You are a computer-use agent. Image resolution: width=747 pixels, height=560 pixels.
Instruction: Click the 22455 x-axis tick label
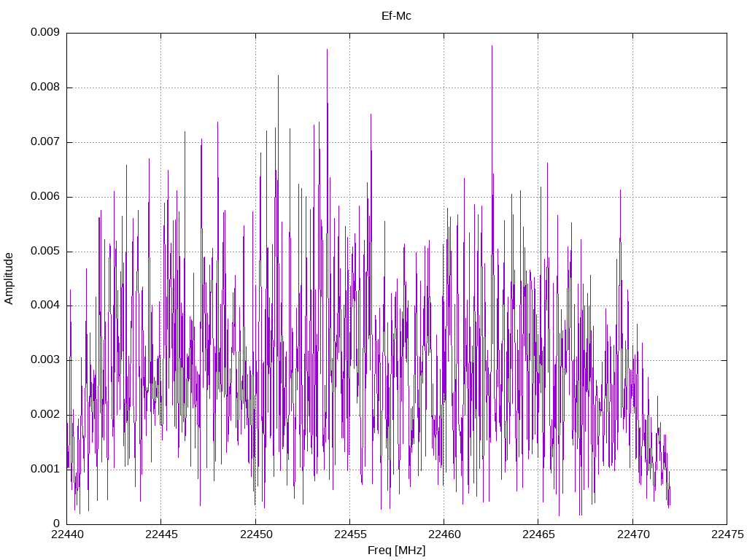(350, 534)
